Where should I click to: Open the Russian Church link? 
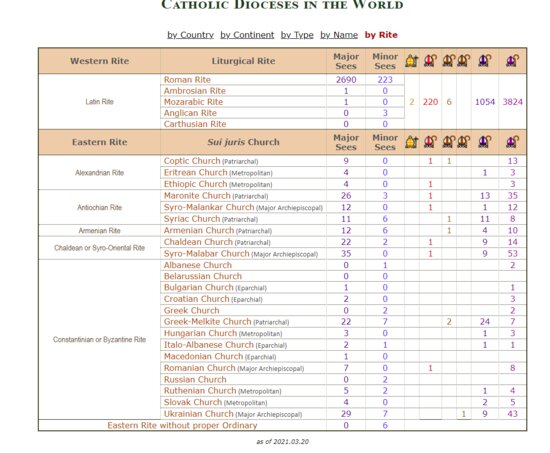(x=195, y=379)
